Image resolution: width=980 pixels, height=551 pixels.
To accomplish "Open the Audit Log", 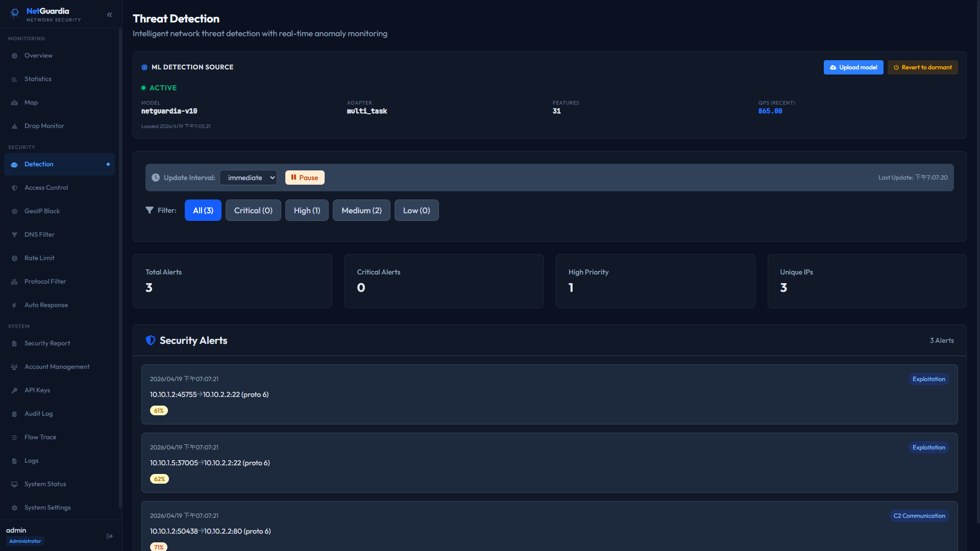I will [x=59, y=414].
